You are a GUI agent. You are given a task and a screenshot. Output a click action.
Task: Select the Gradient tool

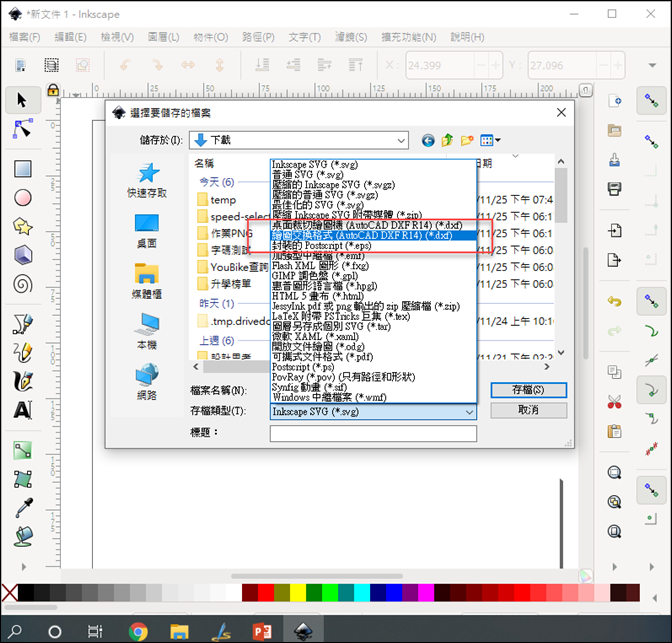(x=23, y=451)
